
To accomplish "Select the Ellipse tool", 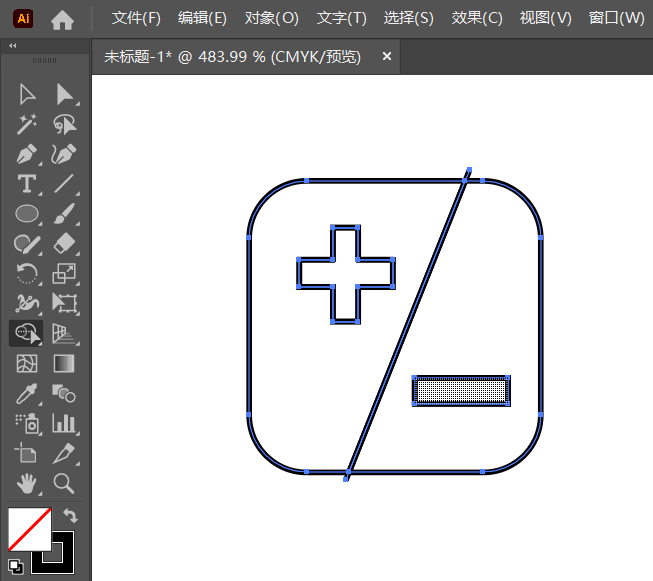I will (27, 214).
